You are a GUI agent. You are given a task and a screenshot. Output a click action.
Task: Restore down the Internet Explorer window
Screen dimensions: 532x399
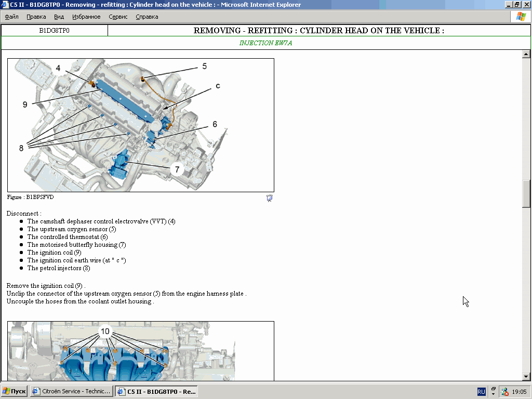[x=517, y=4]
